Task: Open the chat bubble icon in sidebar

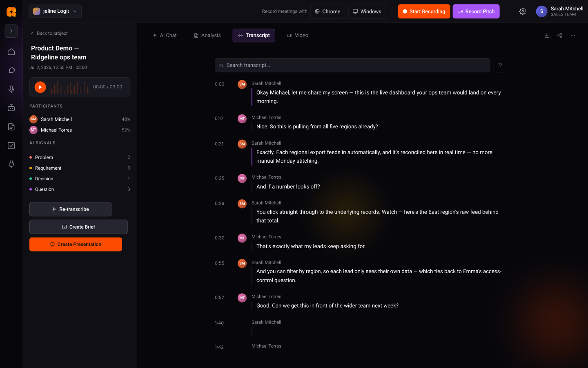Action: click(11, 70)
